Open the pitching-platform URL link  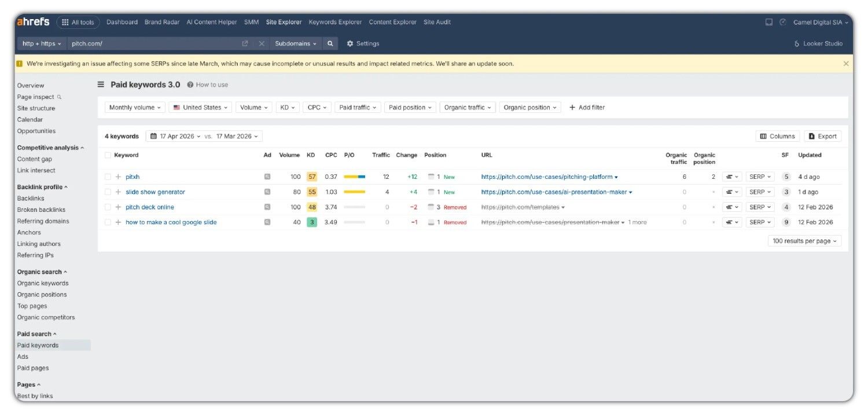pos(547,177)
